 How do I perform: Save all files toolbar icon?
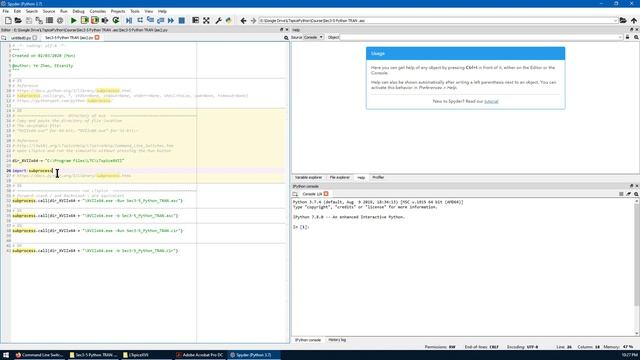pyautogui.click(x=39, y=20)
